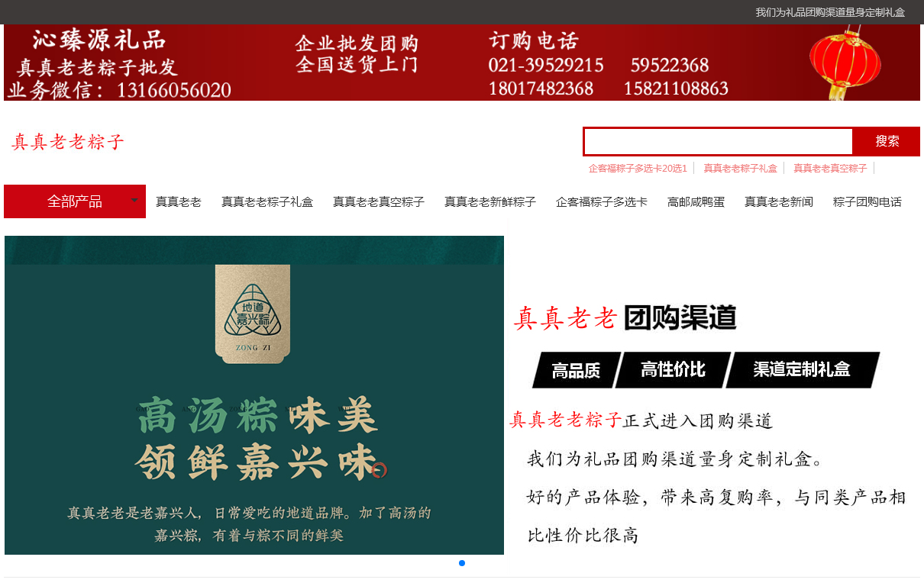Go to 真真老老 nav item

[x=179, y=202]
